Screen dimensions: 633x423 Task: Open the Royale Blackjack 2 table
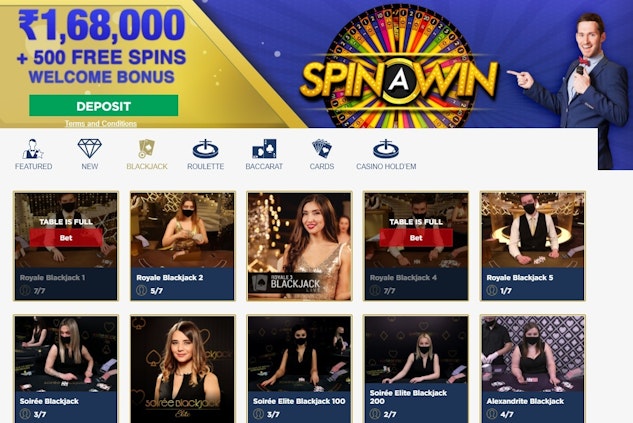click(182, 246)
